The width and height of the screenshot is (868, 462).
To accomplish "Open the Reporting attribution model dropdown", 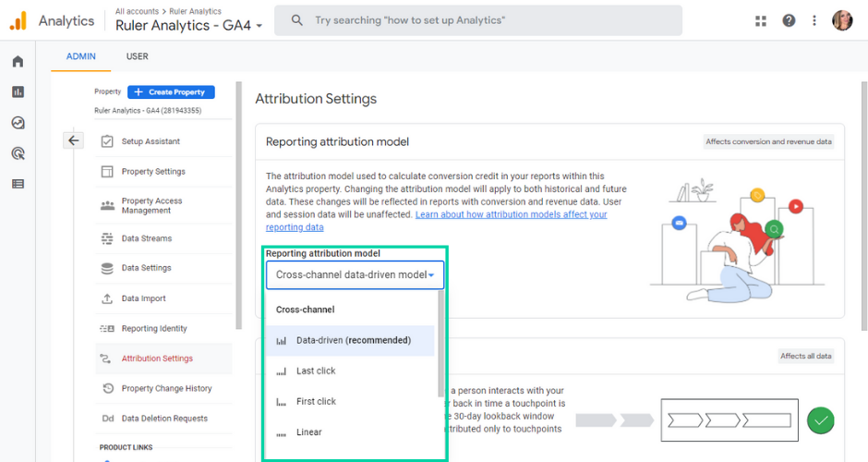I will (x=355, y=274).
